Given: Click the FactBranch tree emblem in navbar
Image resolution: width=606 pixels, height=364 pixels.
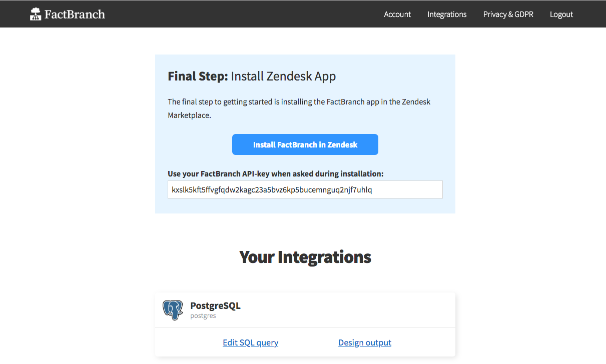Looking at the screenshot, I should tap(36, 13).
